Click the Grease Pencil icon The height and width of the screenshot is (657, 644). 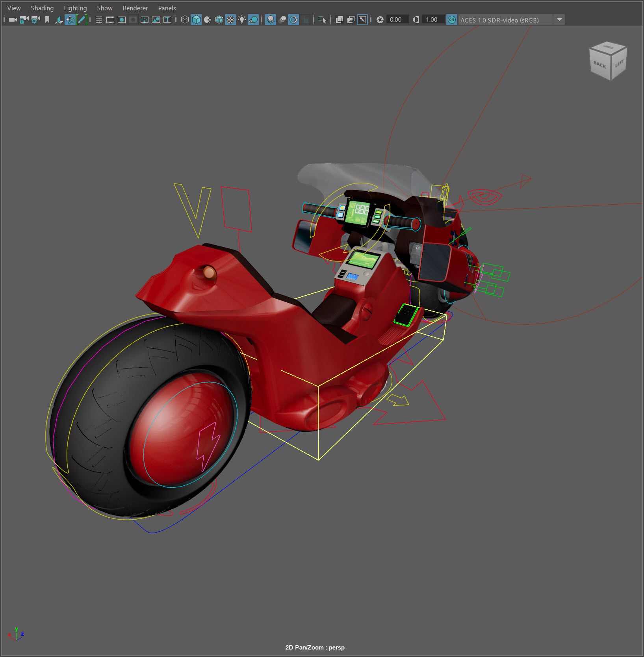pos(82,20)
